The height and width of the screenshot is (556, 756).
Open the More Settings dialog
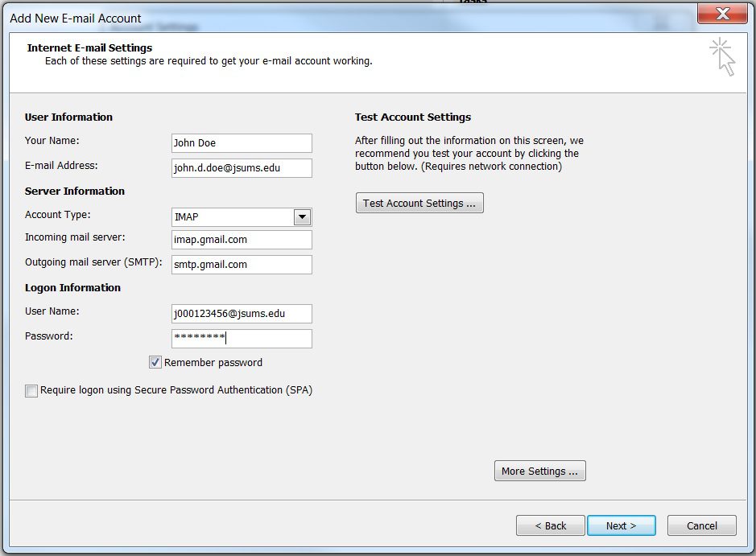(539, 471)
